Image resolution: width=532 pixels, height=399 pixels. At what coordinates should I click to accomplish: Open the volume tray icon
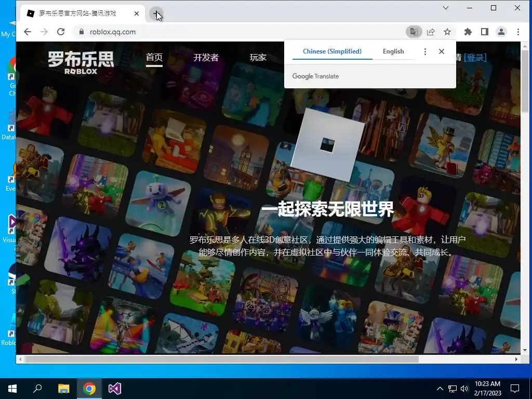coord(464,389)
